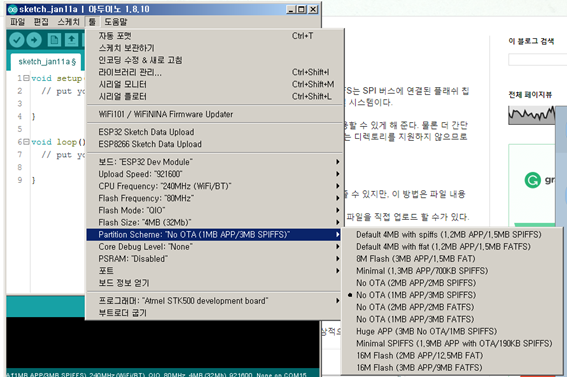Click the Verify checkmark icon
The width and height of the screenshot is (567, 377).
click(x=17, y=40)
